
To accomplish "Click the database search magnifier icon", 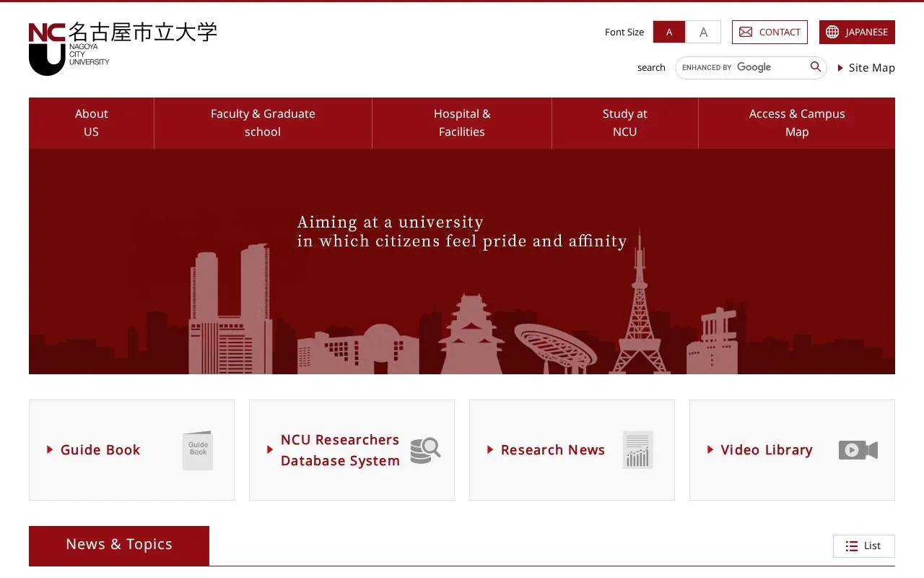I will pyautogui.click(x=426, y=450).
